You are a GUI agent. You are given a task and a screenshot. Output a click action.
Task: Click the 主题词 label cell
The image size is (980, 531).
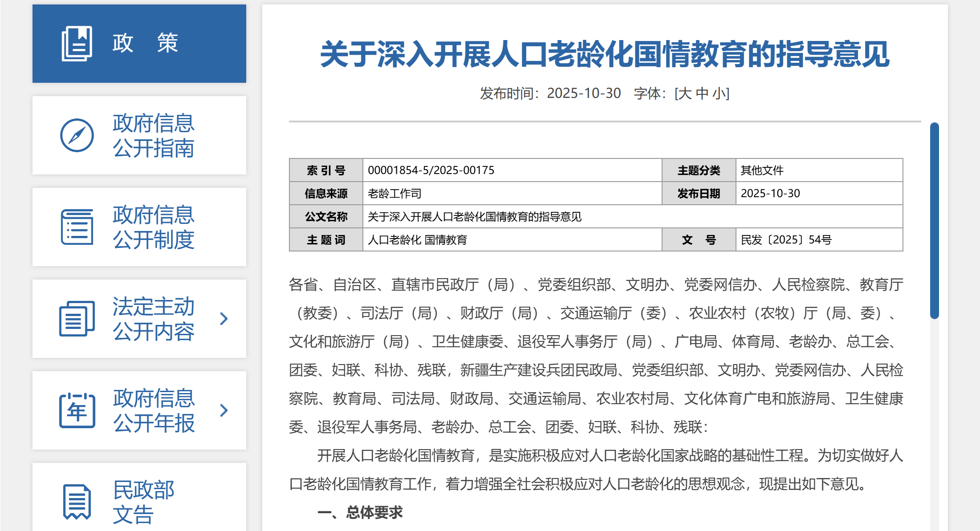pyautogui.click(x=326, y=239)
